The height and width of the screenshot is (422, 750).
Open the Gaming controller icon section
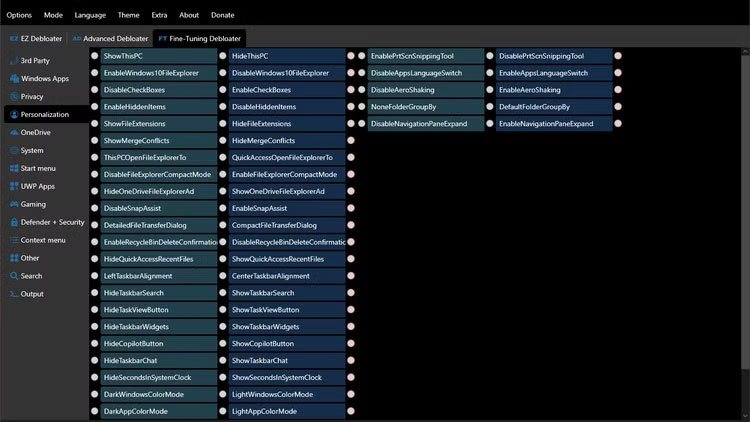12,204
